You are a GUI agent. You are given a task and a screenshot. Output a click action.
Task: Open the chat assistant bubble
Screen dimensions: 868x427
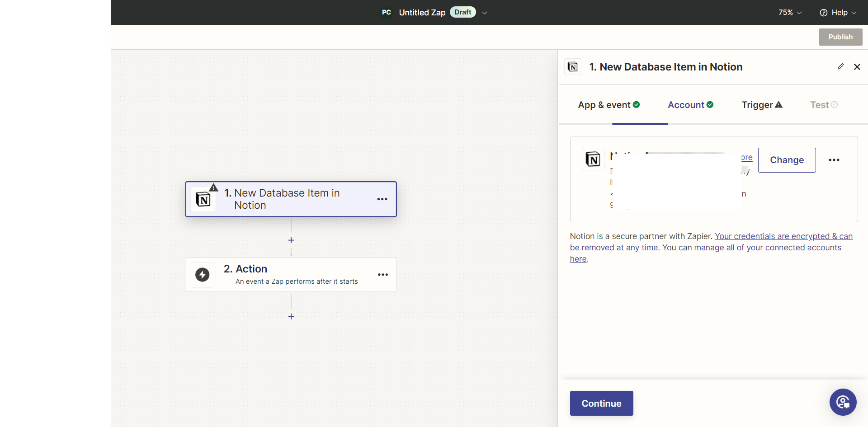(x=843, y=402)
